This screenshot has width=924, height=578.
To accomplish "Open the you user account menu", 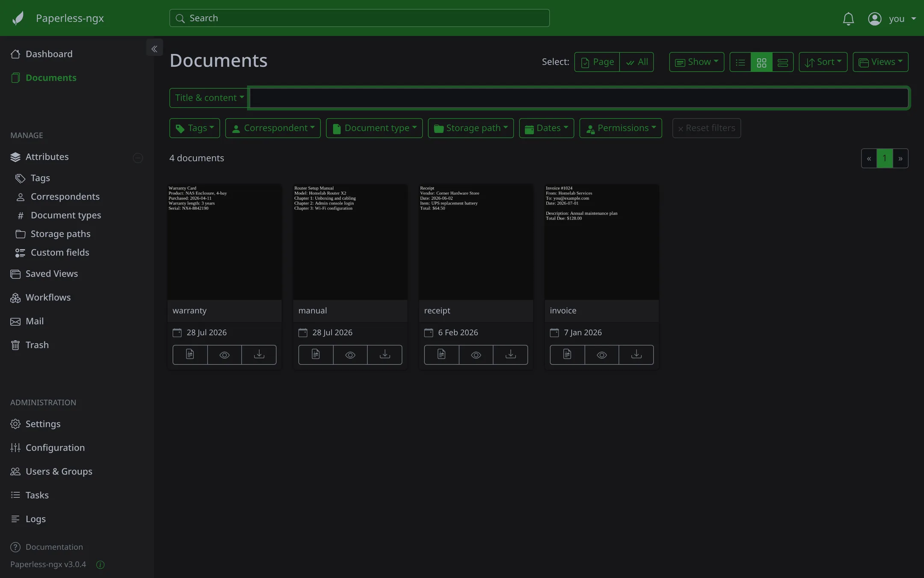I will (892, 18).
